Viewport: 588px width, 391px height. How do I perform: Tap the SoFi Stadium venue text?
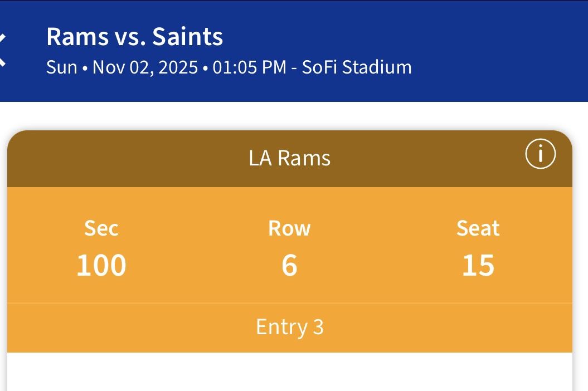click(357, 67)
